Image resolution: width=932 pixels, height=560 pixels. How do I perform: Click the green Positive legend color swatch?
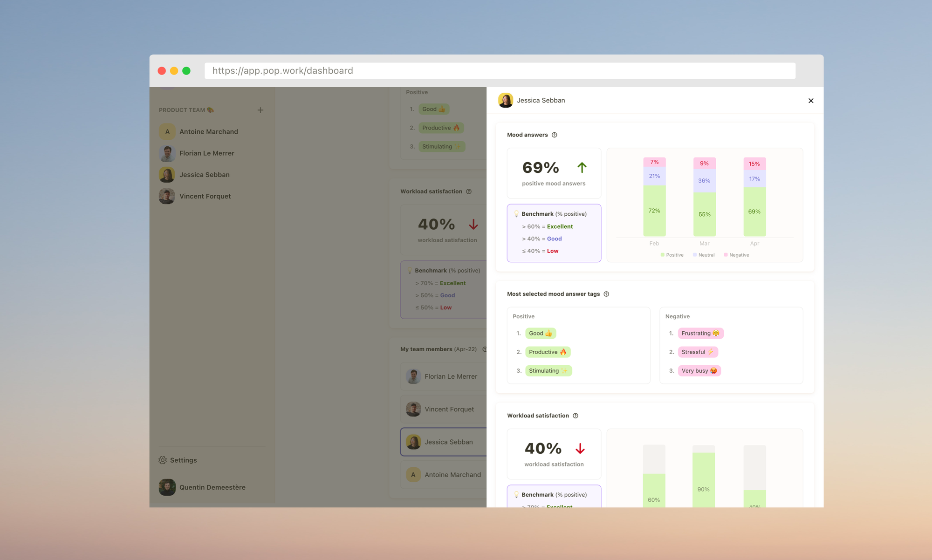[x=662, y=255]
